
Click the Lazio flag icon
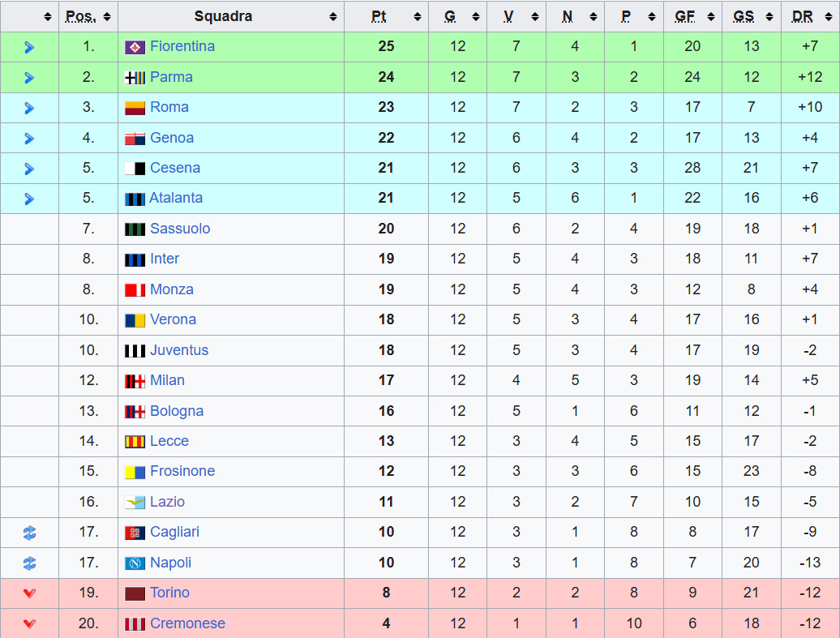pos(135,503)
